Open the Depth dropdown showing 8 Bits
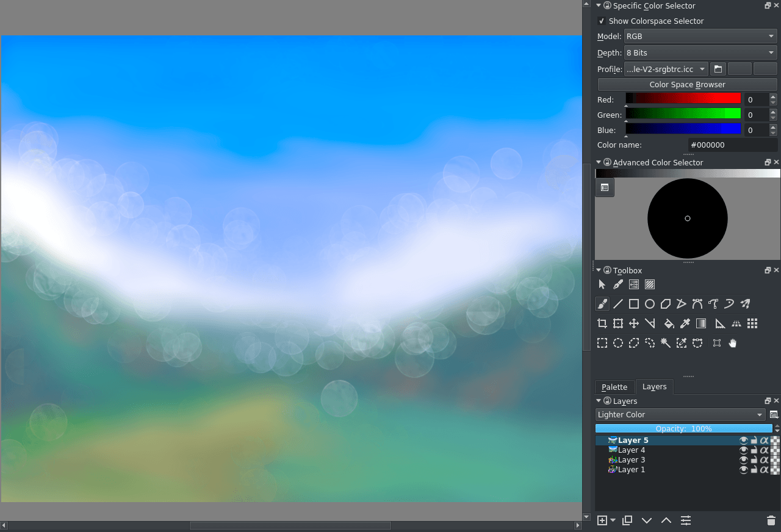This screenshot has width=781, height=532. click(x=700, y=52)
